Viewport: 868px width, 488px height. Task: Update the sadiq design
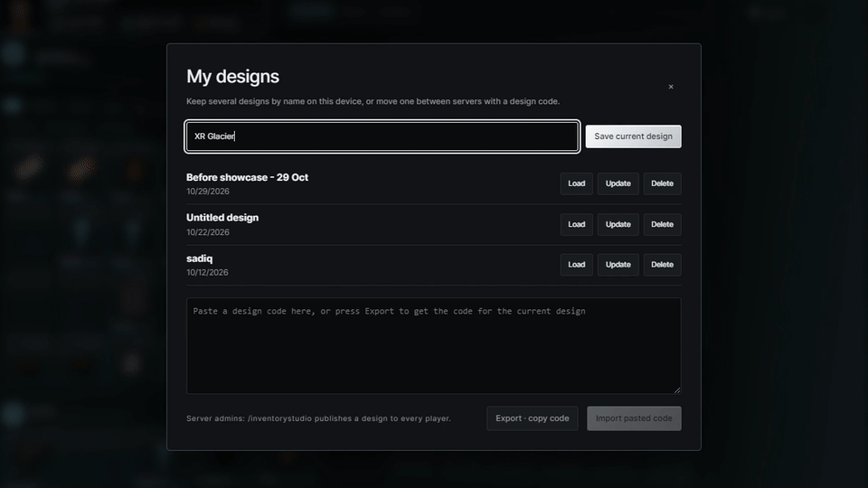tap(618, 265)
